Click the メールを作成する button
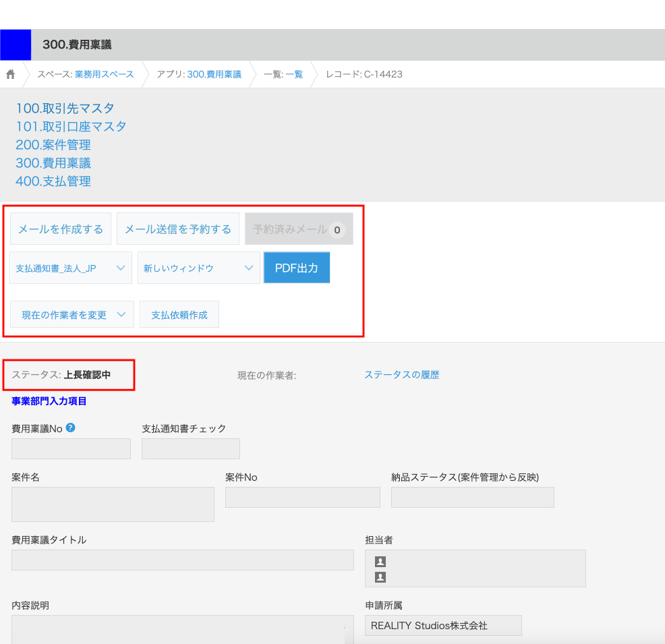 [61, 229]
